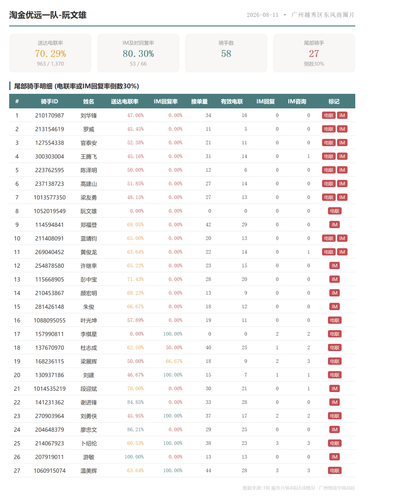Click the tail riders card showing 27
The width and height of the screenshot is (410, 500).
314,53
